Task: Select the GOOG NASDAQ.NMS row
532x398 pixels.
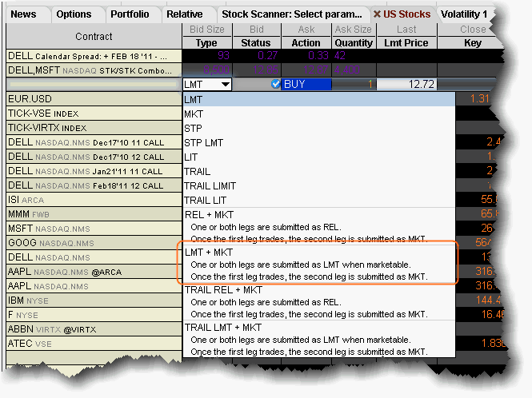Action: pyautogui.click(x=94, y=243)
